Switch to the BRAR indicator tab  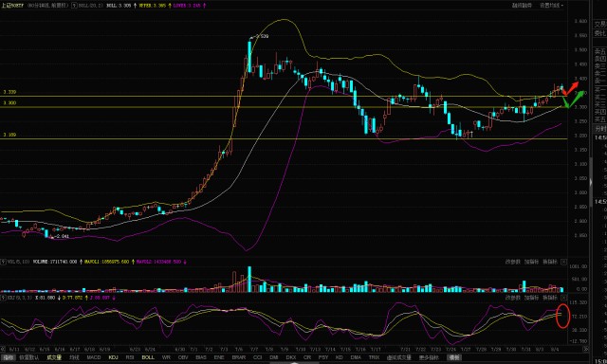coord(238,357)
